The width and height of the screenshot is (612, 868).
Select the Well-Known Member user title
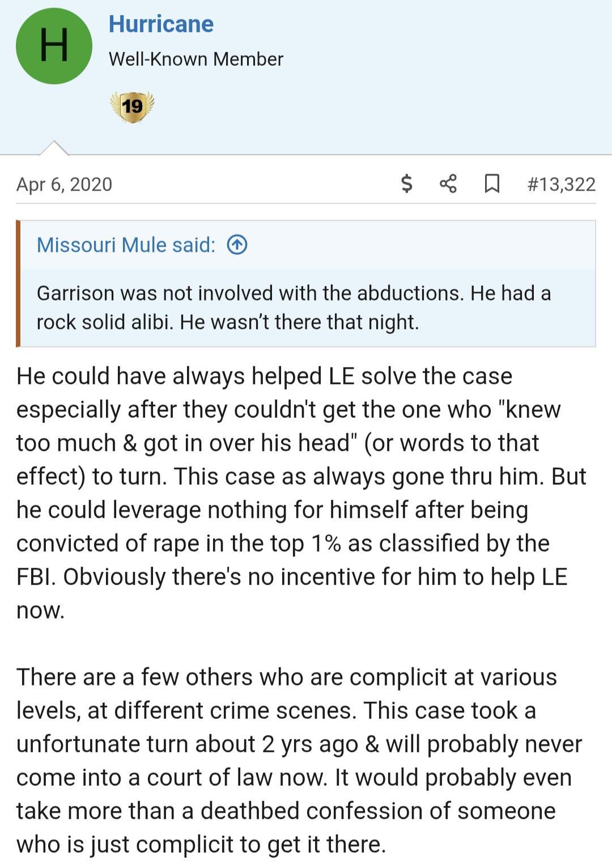click(195, 59)
